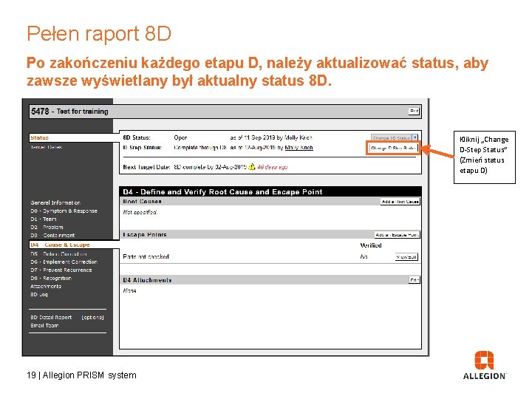Click the Add a Root Cause button
Image resolution: width=532 pixels, height=399 pixels.
(x=400, y=202)
